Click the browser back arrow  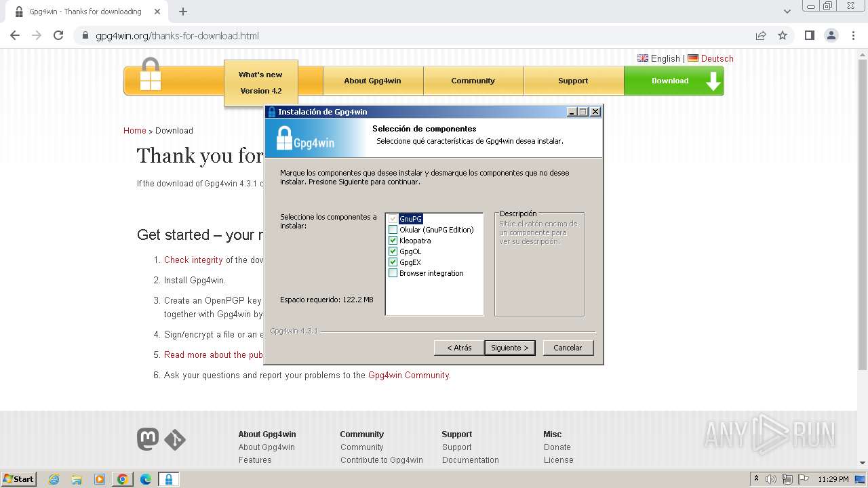[15, 36]
